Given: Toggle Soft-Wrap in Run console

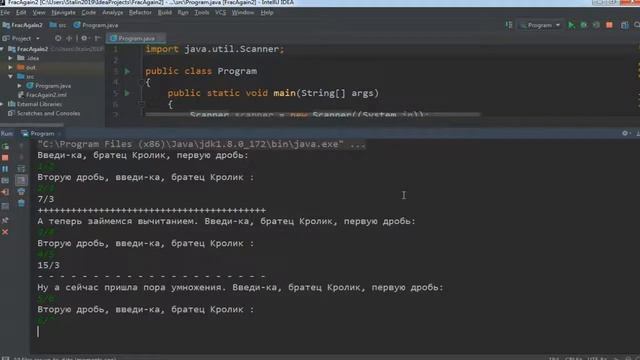Looking at the screenshot, I should point(21,169).
